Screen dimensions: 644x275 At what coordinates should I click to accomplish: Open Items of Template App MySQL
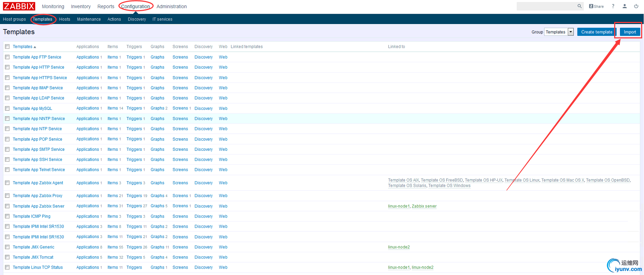pyautogui.click(x=112, y=108)
